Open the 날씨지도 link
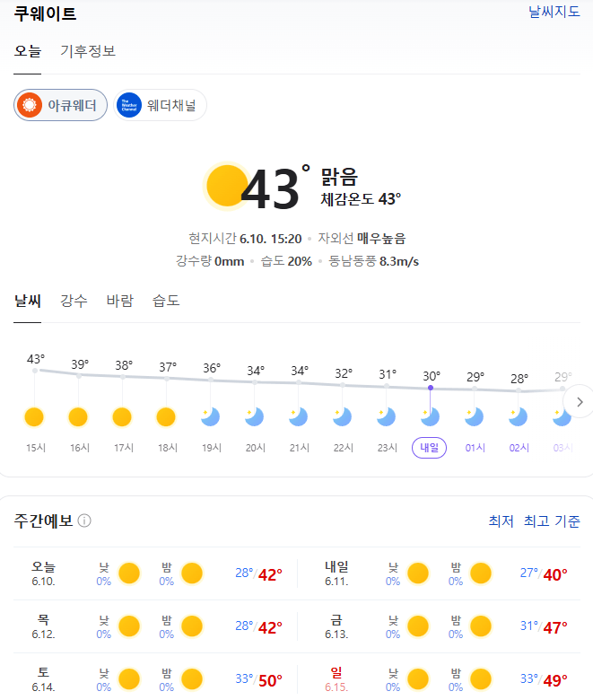Image resolution: width=593 pixels, height=700 pixels. (554, 13)
